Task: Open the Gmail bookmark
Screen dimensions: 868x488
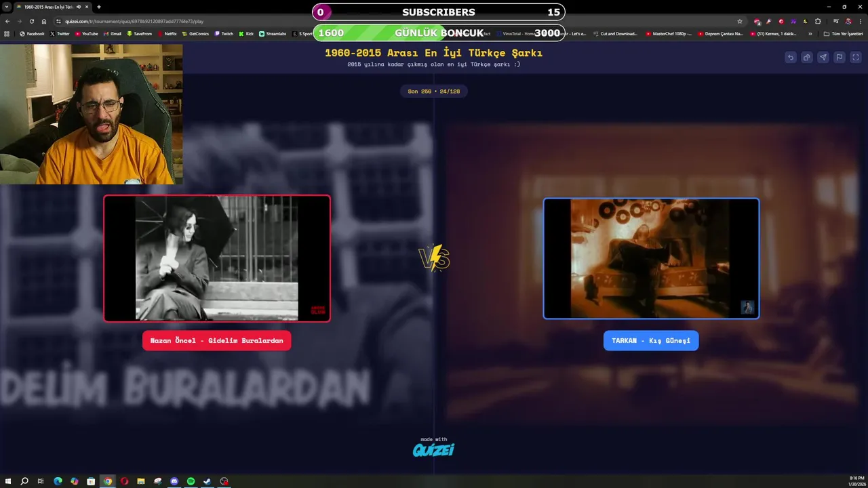Action: coord(112,33)
